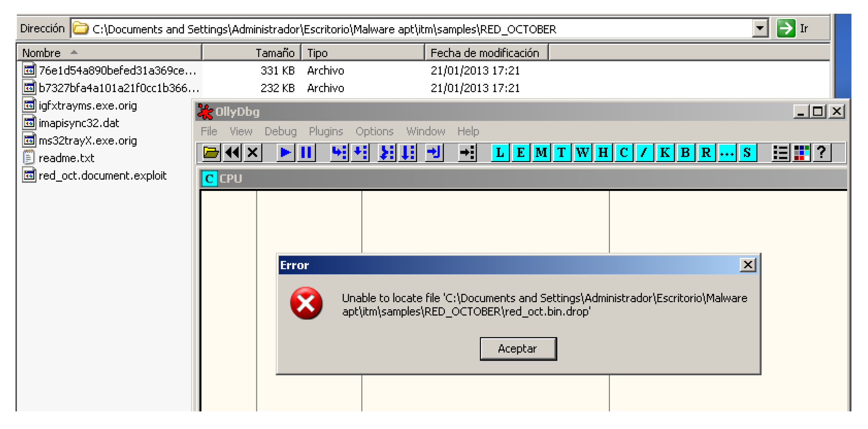Open the Debug menu in OllyDbg

281,131
